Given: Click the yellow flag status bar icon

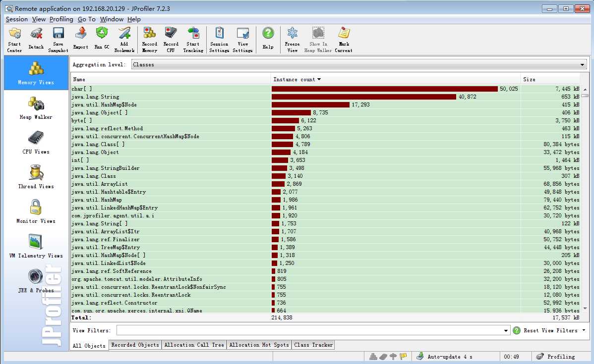Looking at the screenshot, I should point(403,357).
